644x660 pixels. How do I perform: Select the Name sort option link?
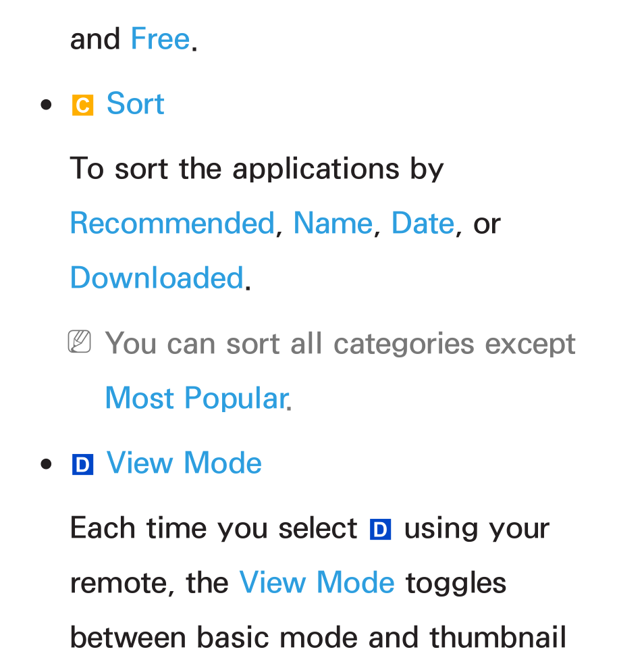333,223
